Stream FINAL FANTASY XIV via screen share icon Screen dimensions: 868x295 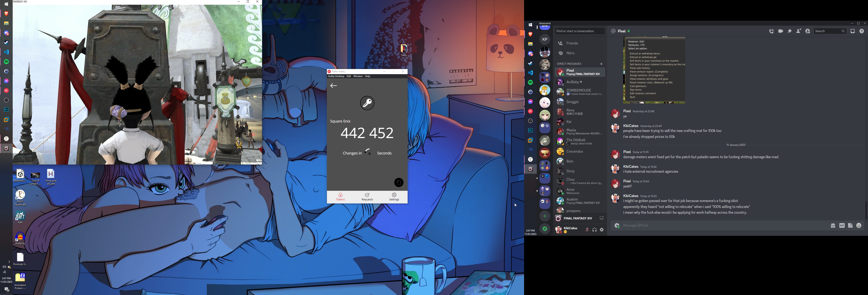[601, 218]
